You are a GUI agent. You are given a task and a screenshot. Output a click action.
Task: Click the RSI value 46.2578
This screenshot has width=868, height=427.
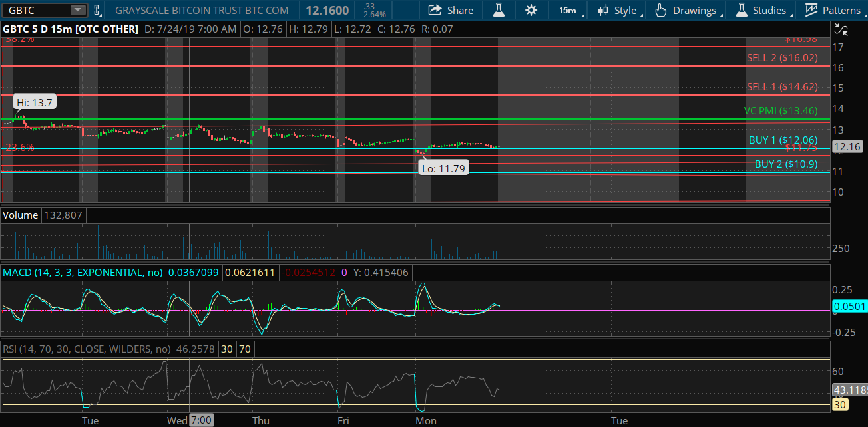click(x=195, y=349)
